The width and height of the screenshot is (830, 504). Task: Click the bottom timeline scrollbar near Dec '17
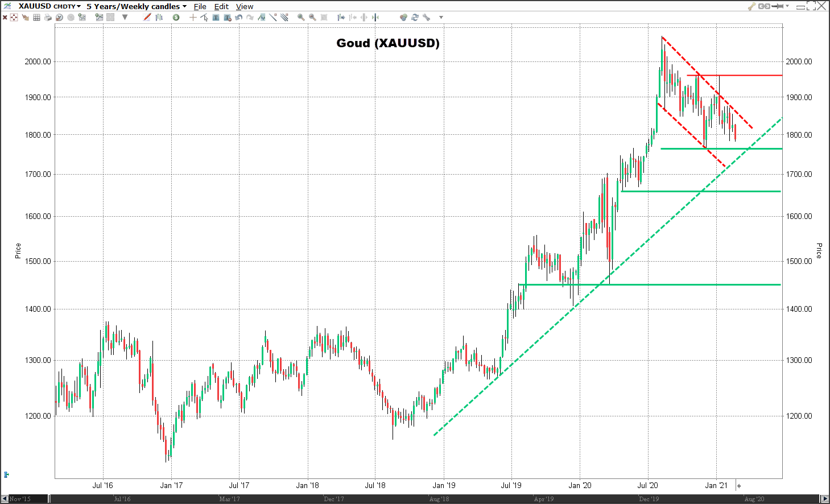point(334,499)
